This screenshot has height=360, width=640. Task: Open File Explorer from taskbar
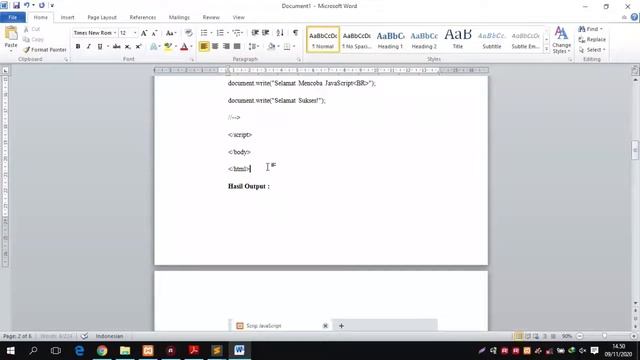pyautogui.click(x=125, y=350)
